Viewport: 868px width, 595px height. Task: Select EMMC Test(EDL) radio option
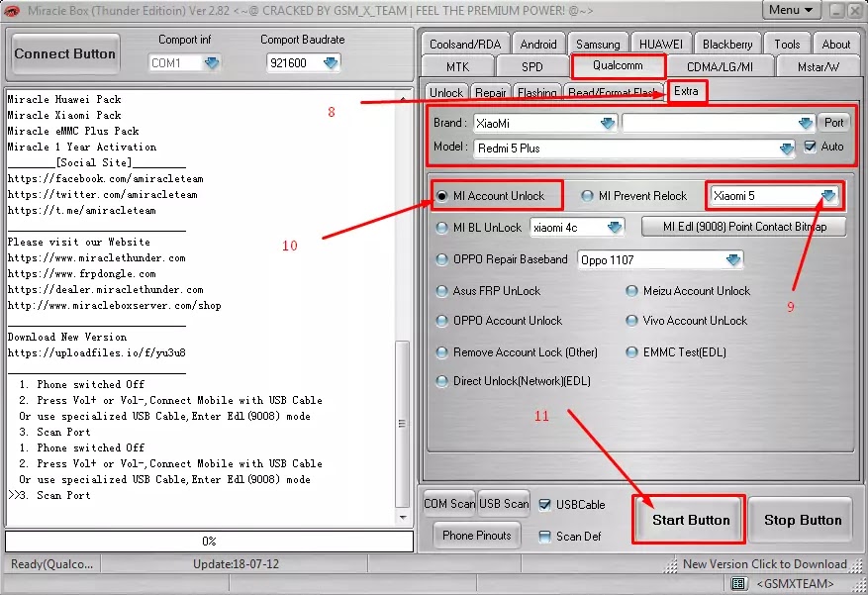(631, 352)
